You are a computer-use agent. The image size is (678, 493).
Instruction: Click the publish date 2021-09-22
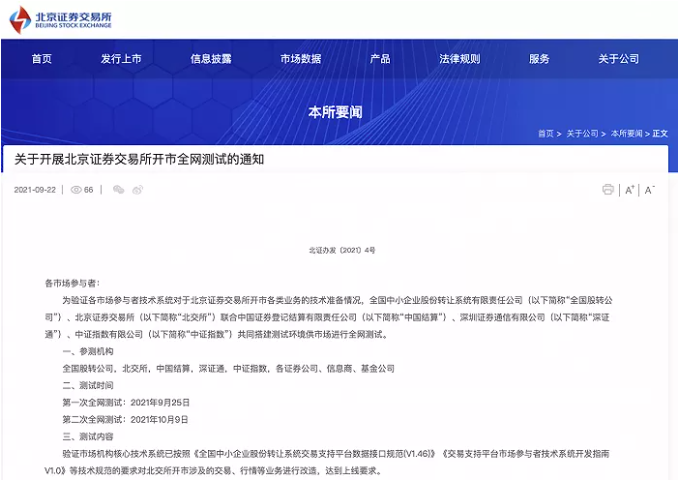(35, 190)
